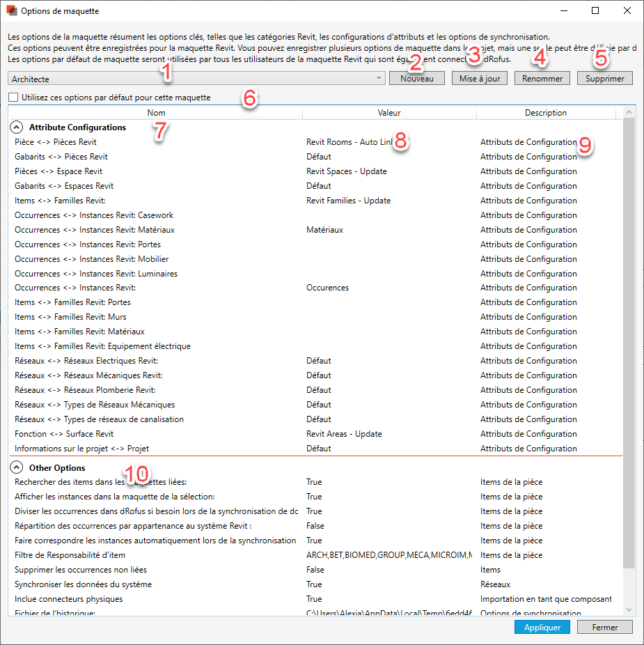
Task: Click the Mise à jour button
Action: [x=480, y=79]
